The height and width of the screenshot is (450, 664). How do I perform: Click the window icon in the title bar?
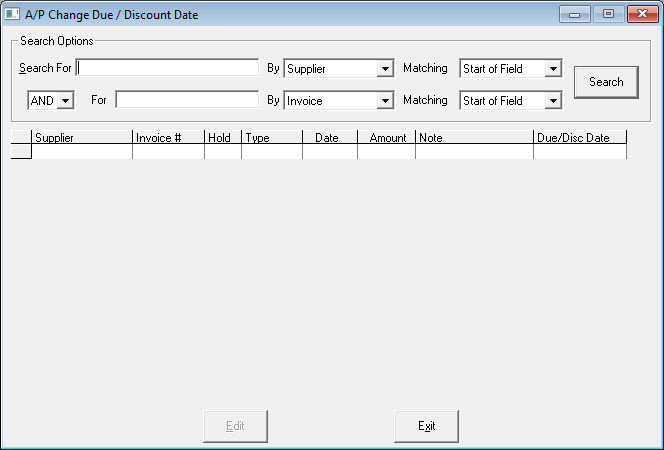[x=12, y=14]
